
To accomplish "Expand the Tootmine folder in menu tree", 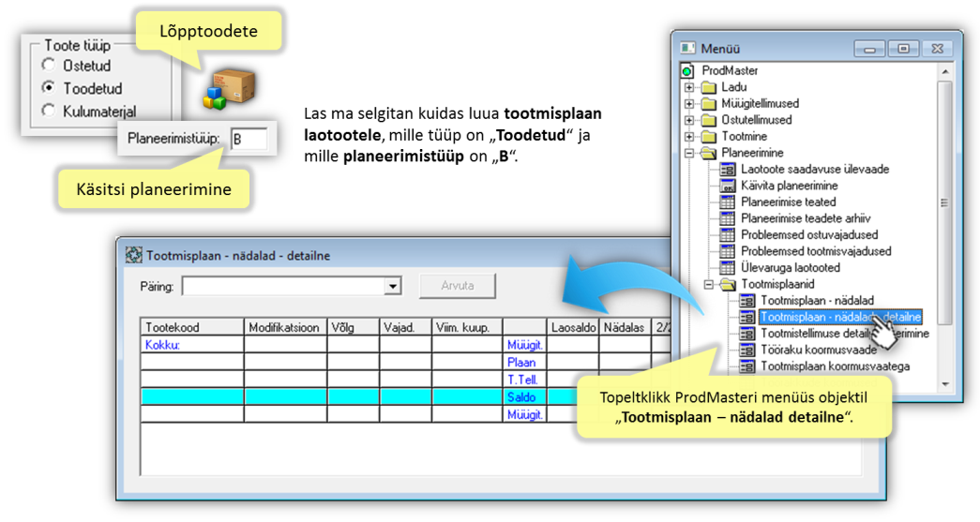I will pos(689,137).
